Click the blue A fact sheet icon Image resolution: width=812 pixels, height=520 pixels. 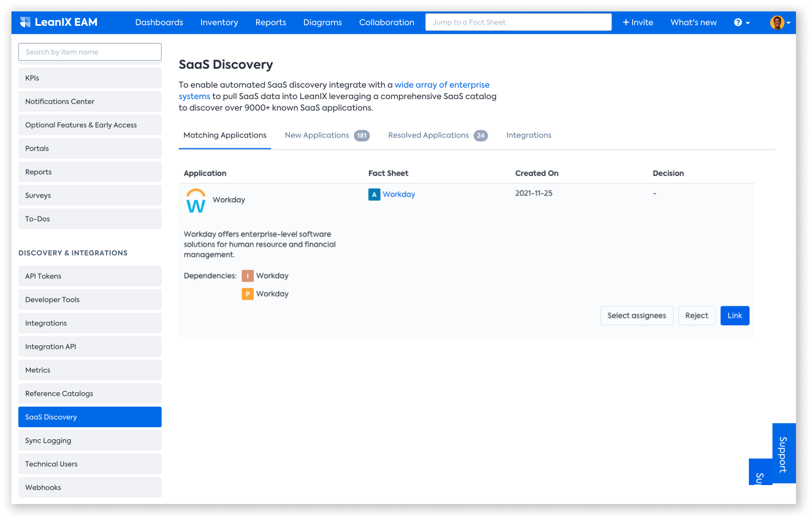pos(374,195)
